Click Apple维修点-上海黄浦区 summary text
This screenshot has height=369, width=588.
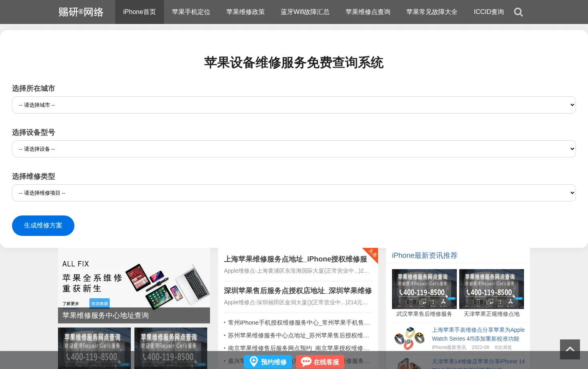tap(297, 271)
